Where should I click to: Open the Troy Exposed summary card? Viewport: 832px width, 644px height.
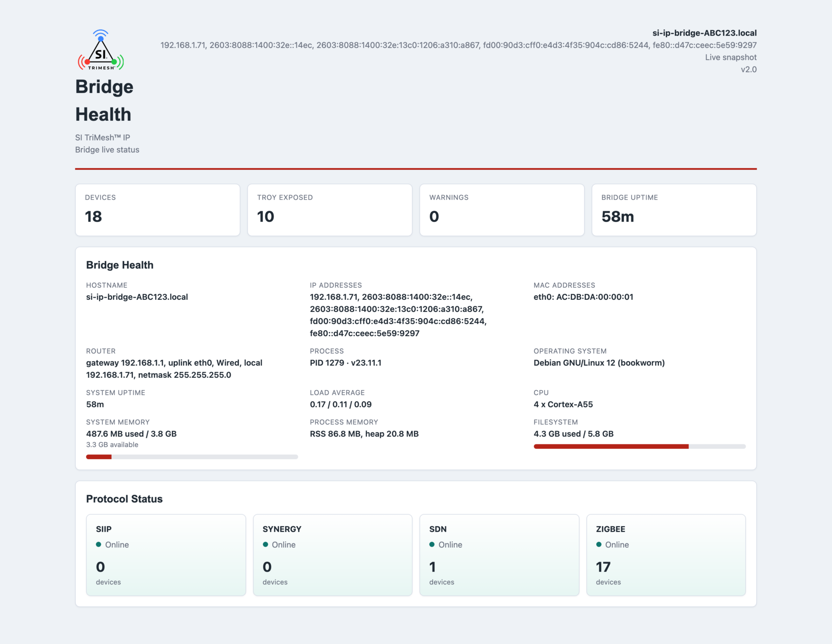point(330,210)
